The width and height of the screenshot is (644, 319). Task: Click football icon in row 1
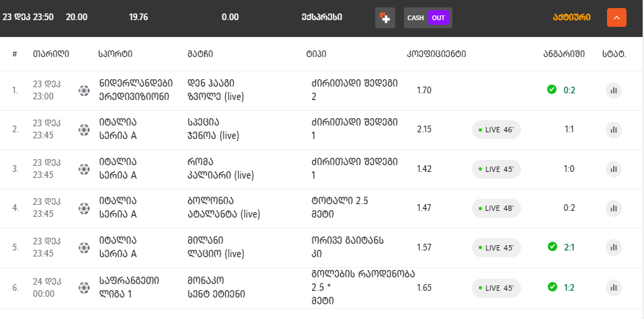click(84, 90)
